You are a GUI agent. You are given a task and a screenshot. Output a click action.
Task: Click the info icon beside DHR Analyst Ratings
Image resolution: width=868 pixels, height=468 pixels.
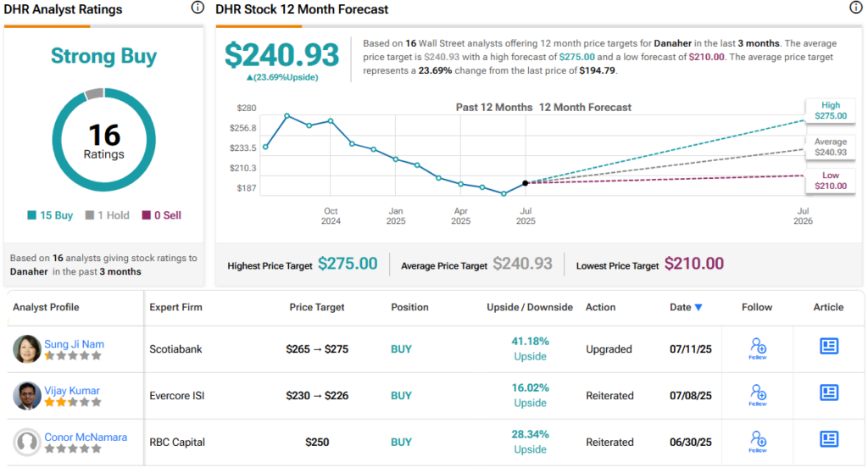click(198, 8)
